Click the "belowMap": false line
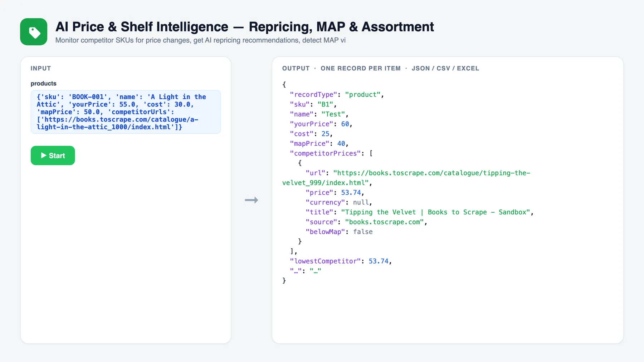Image resolution: width=644 pixels, height=362 pixels. 339,232
